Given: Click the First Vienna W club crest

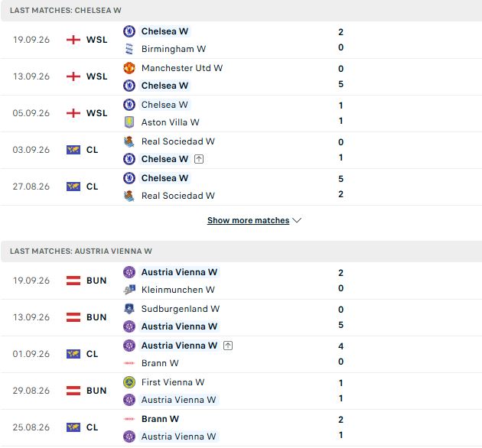Looking at the screenshot, I should click(x=129, y=382).
